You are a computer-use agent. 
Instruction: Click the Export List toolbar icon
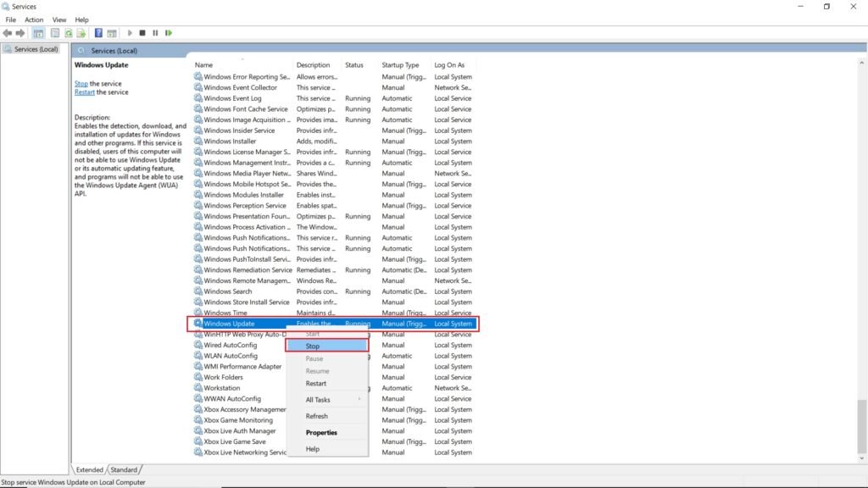(81, 33)
